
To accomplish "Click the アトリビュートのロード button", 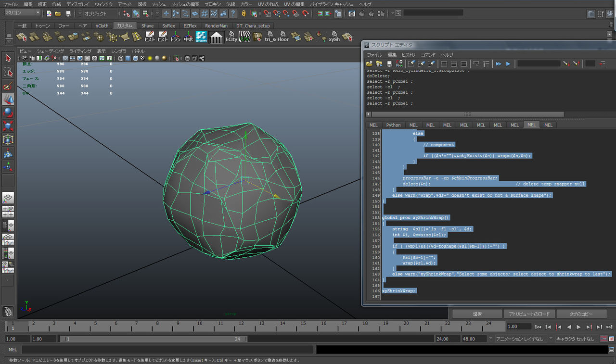I will 529,314.
